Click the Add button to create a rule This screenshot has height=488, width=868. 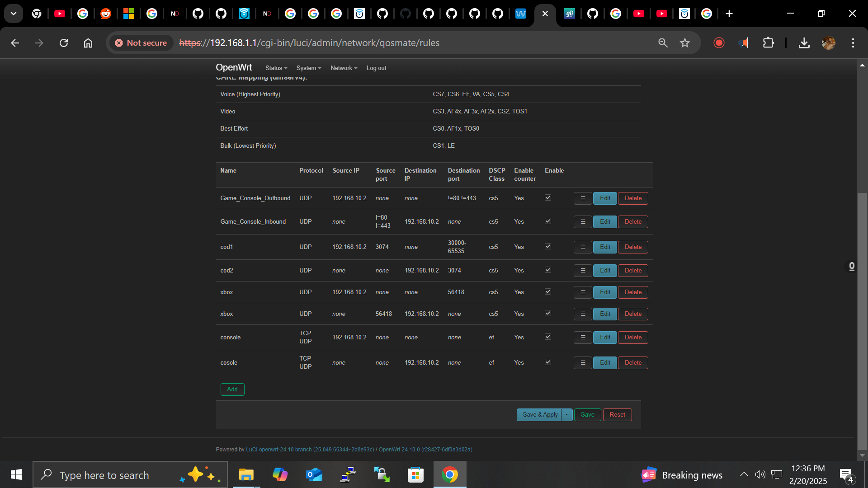[x=232, y=389]
